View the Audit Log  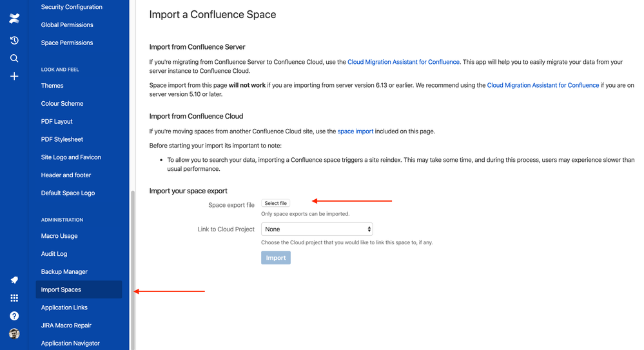tap(54, 254)
